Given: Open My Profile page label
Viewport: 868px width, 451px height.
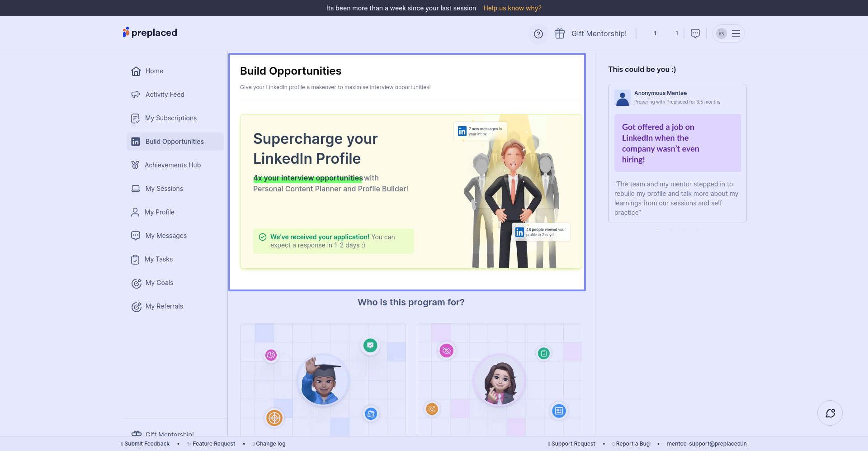Looking at the screenshot, I should [x=160, y=212].
